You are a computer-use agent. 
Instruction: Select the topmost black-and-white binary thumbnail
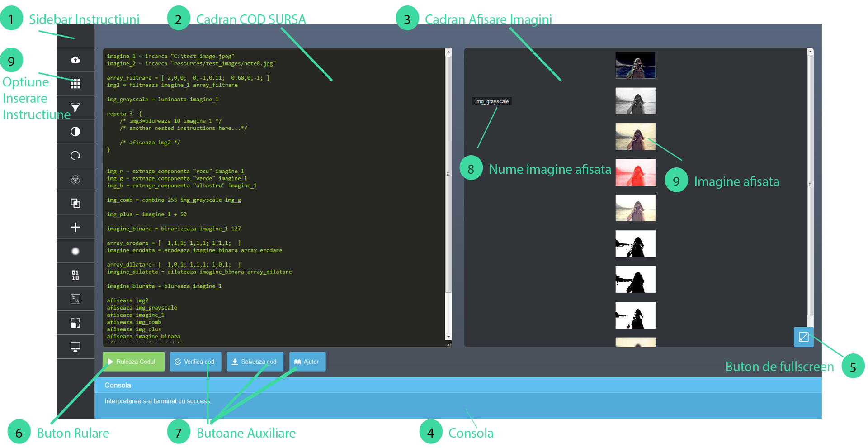click(x=635, y=244)
